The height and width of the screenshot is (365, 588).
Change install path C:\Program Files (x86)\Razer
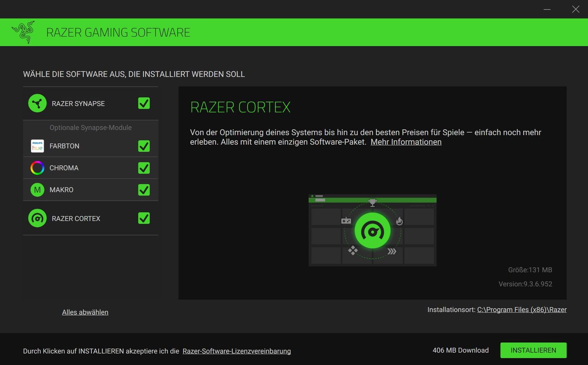point(522,310)
